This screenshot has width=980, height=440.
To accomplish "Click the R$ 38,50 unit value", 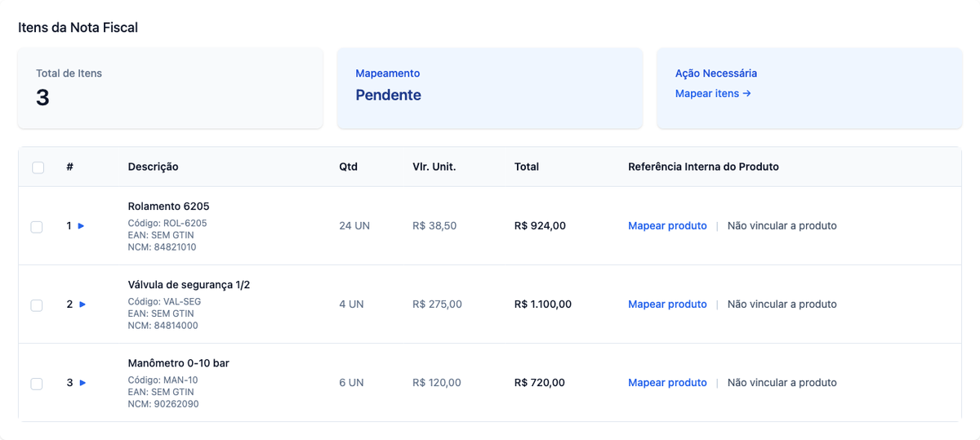I will (434, 226).
